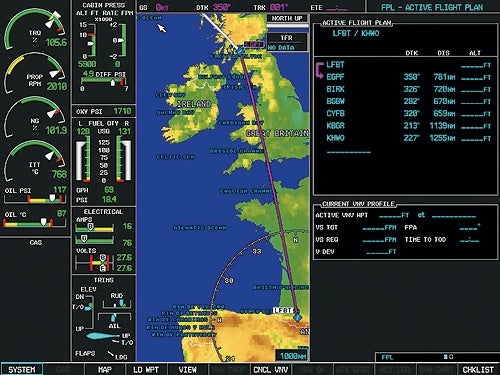Click the FPL page group indicator
The height and width of the screenshot is (375, 500).
437,357
